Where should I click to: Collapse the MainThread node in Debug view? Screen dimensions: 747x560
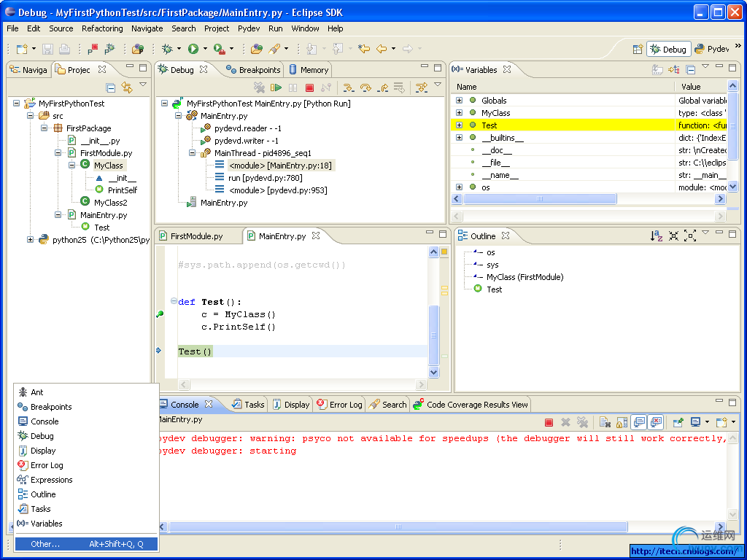tap(192, 153)
